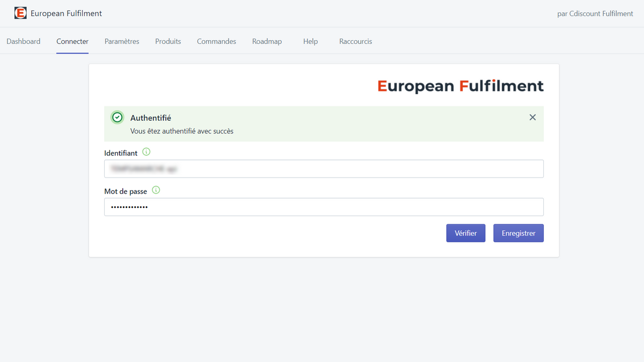Click the Enregistrer button
The height and width of the screenshot is (362, 644).
click(x=519, y=233)
